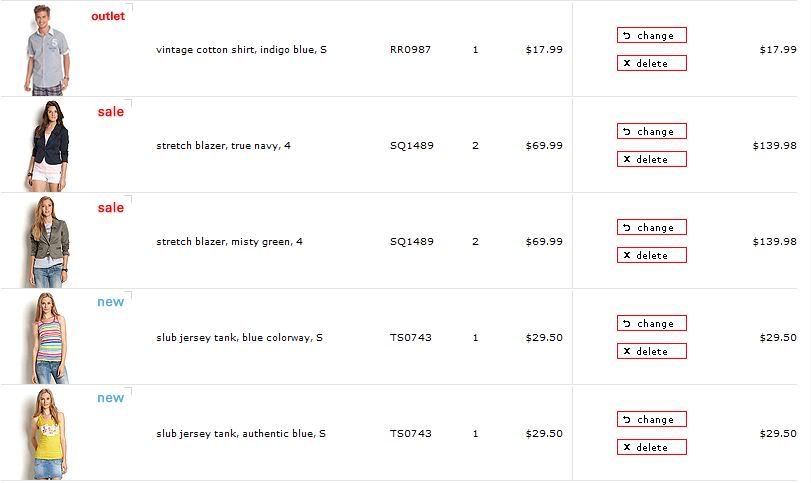Open 'stretch blazer, misty green, 4' product name
Screen dimensions: 811x483
click(229, 242)
